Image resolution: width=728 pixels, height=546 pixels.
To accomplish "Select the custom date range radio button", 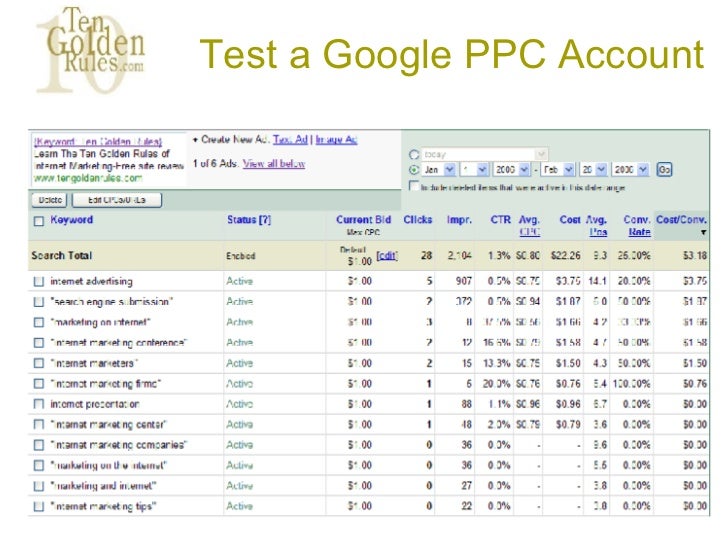I will (414, 170).
